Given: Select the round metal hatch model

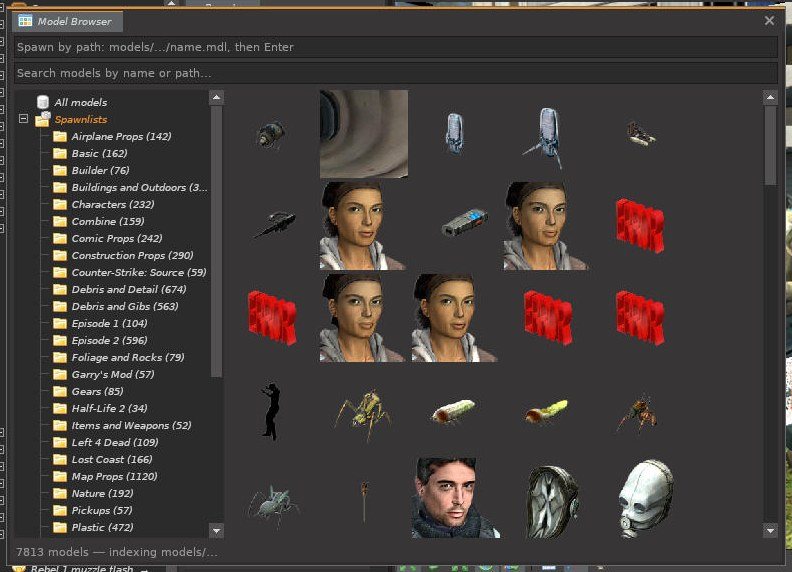Looking at the screenshot, I should [552, 502].
